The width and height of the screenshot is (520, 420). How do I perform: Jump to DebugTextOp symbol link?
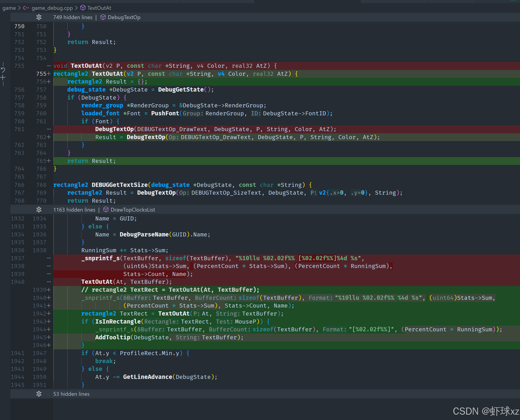124,17
